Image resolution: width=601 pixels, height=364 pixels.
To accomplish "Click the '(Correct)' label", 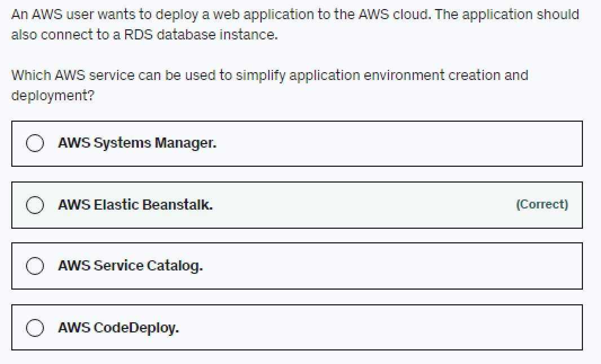I will (542, 204).
